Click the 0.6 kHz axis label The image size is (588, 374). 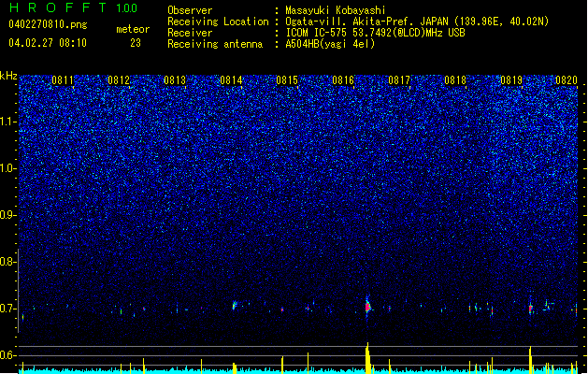tap(8, 355)
